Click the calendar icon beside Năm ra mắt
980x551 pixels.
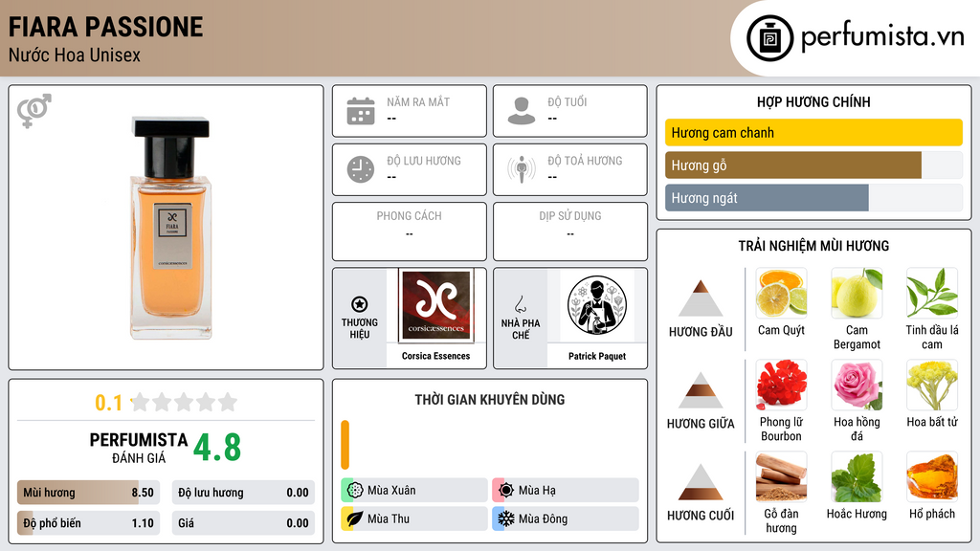tap(361, 111)
